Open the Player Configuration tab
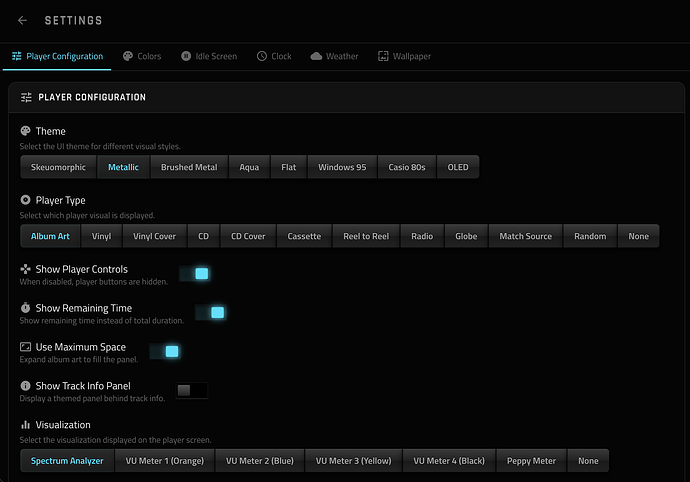 click(x=57, y=56)
